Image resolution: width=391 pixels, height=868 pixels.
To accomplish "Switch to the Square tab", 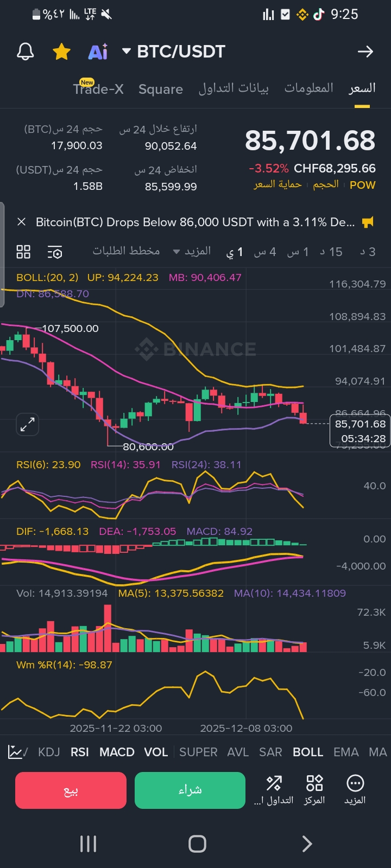I will pos(161,89).
